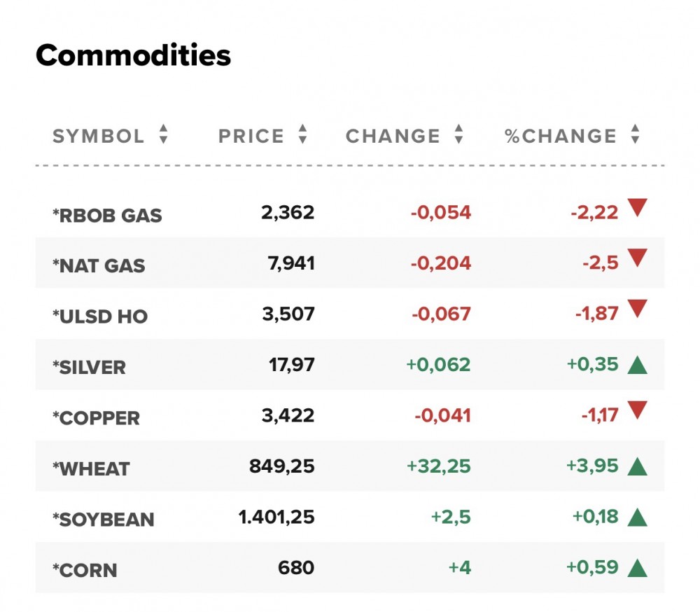Select the *ULSD HO symbol

pos(100,317)
